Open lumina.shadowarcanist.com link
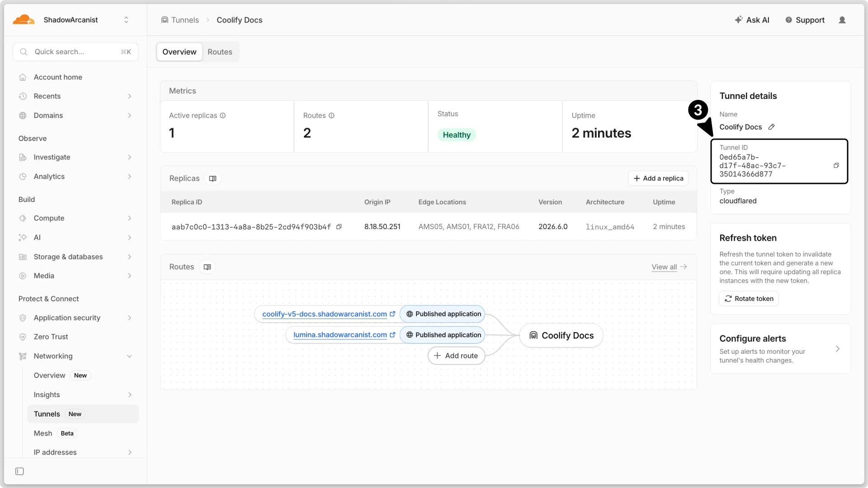This screenshot has height=488, width=868. point(344,335)
